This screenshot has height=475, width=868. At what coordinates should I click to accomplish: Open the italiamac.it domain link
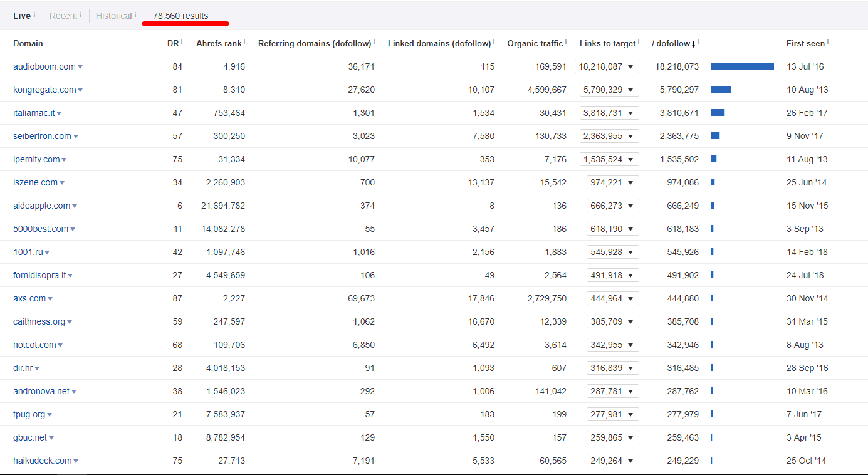tap(33, 112)
